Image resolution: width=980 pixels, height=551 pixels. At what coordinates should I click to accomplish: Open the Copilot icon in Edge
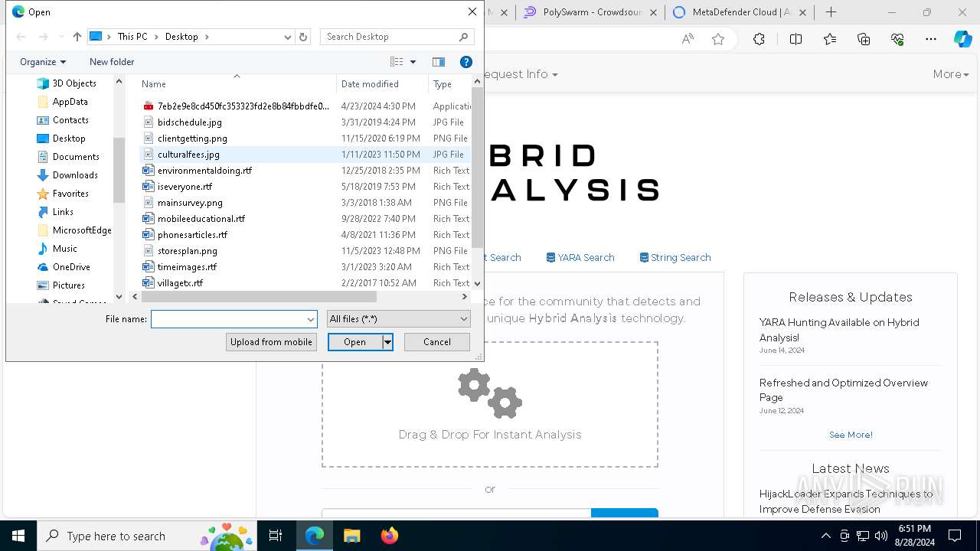(x=962, y=39)
